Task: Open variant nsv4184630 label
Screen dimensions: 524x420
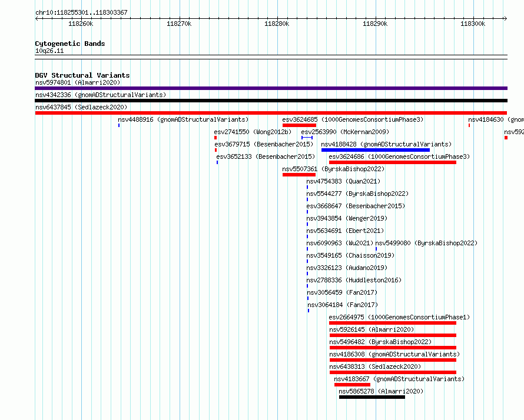Action: (496, 119)
